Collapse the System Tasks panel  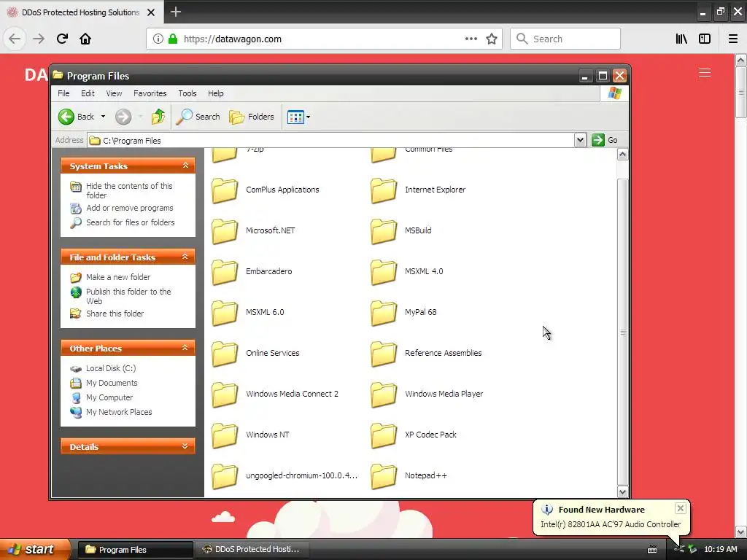[185, 166]
